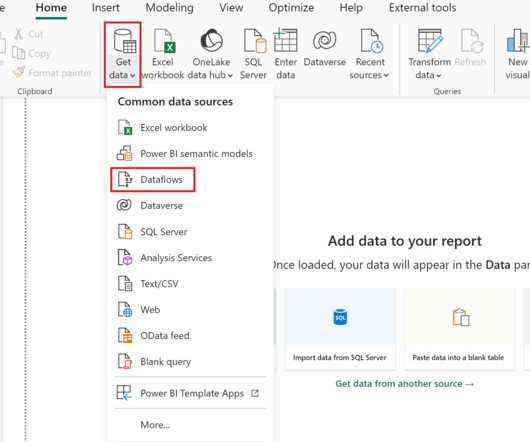
Task: Open the OneLake data hub ribbon button
Action: coord(211,54)
